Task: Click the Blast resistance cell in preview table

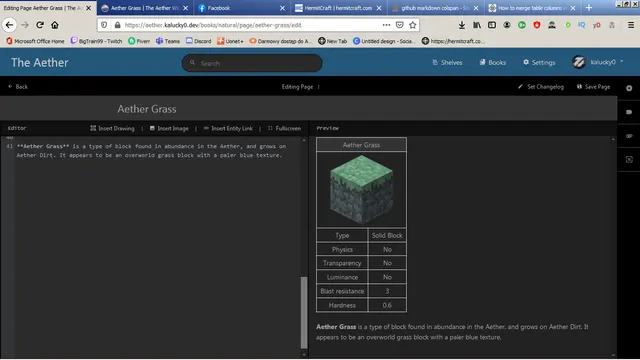Action: point(342,291)
